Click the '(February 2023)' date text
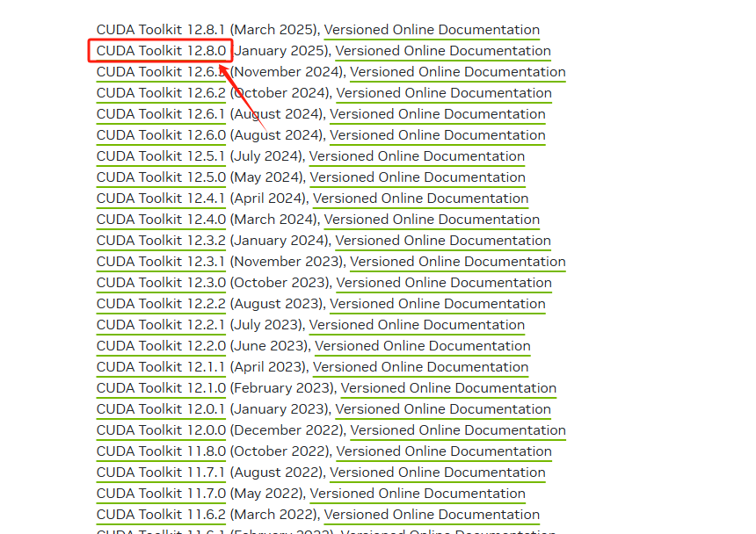The image size is (756, 534). pos(282,388)
